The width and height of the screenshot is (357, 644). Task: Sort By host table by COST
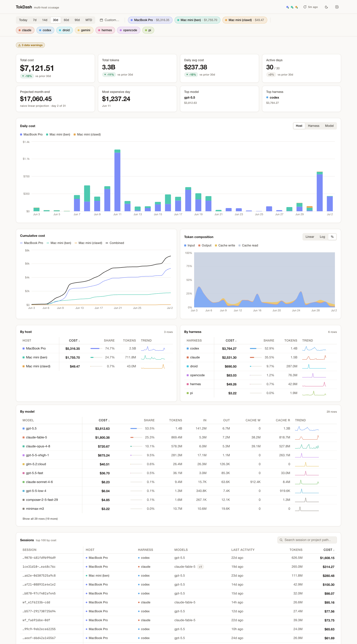(x=74, y=341)
